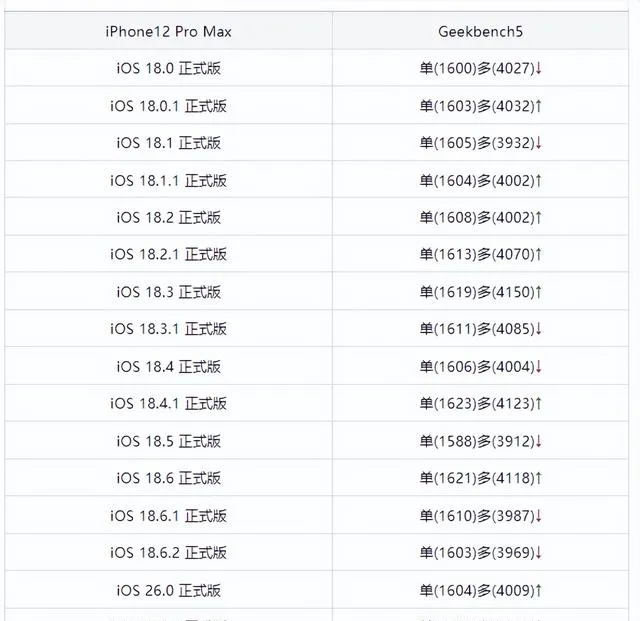Viewport: 640px width, 621px height.
Task: Select the iOS 18.1.1 正式版 cell
Action: 168,180
